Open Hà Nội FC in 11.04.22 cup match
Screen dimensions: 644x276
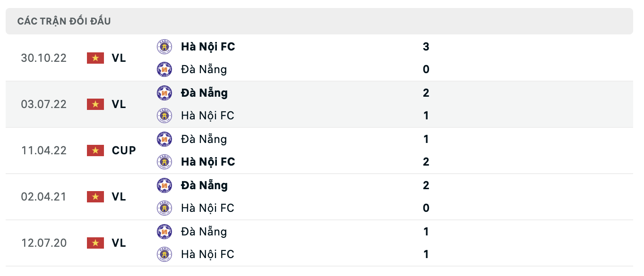point(208,162)
